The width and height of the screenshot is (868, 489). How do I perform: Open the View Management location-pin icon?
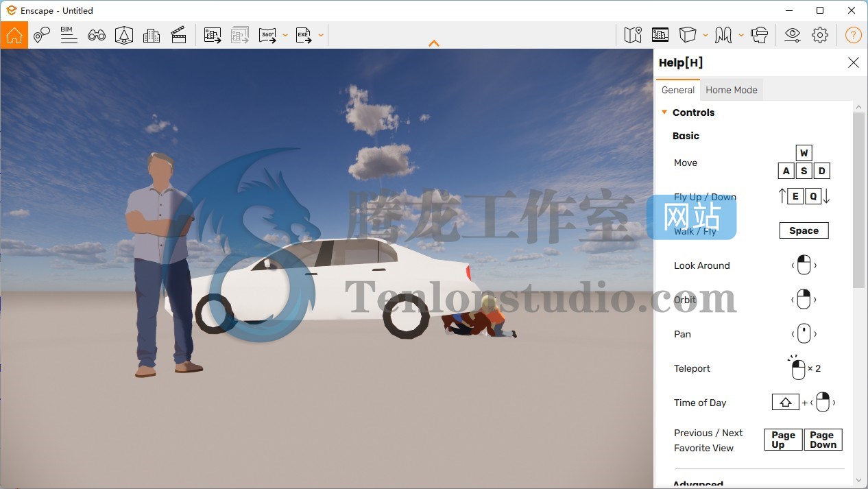(x=42, y=35)
